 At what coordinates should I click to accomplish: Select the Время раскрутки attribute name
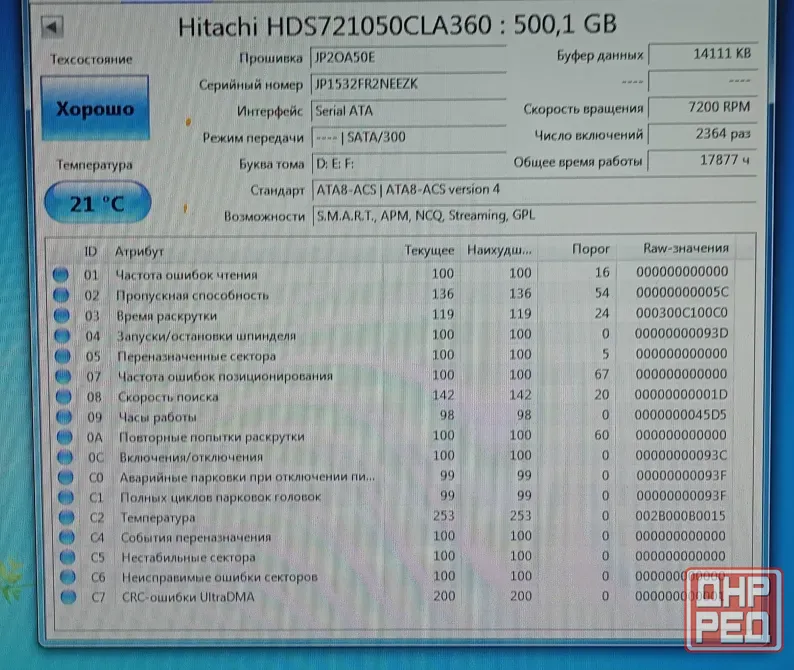tap(167, 316)
